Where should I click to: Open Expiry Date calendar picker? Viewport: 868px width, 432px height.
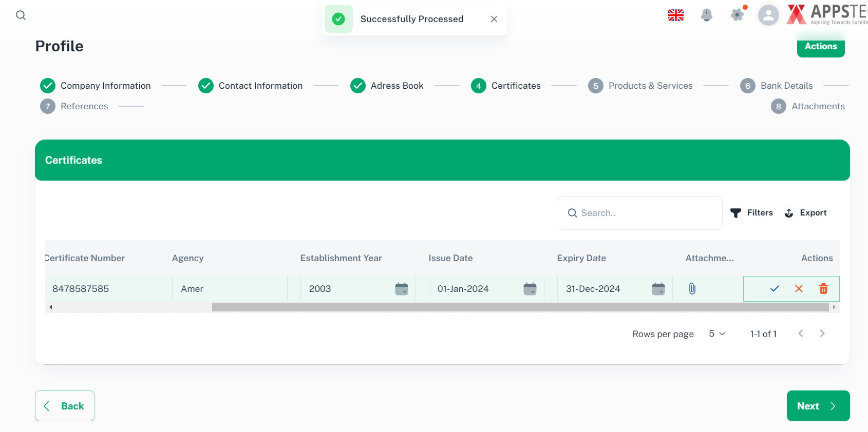coord(658,289)
